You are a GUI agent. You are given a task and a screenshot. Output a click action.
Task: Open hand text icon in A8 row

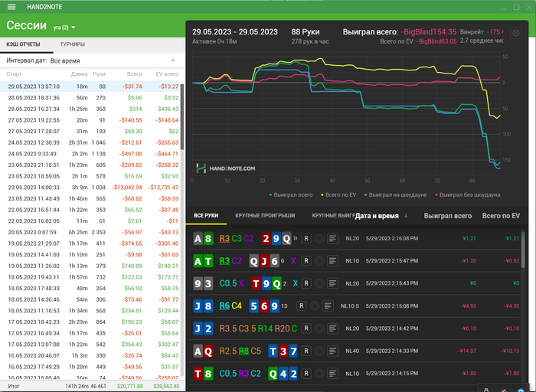click(332, 239)
